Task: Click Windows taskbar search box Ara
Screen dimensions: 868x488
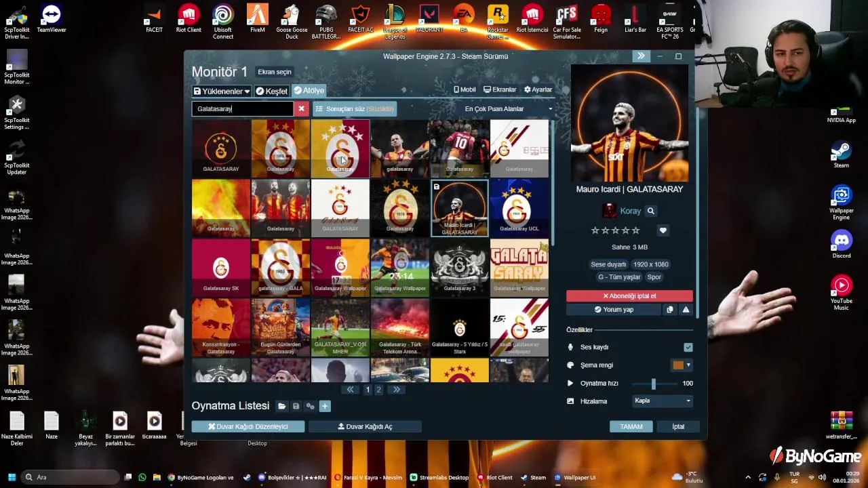Action: (x=71, y=477)
